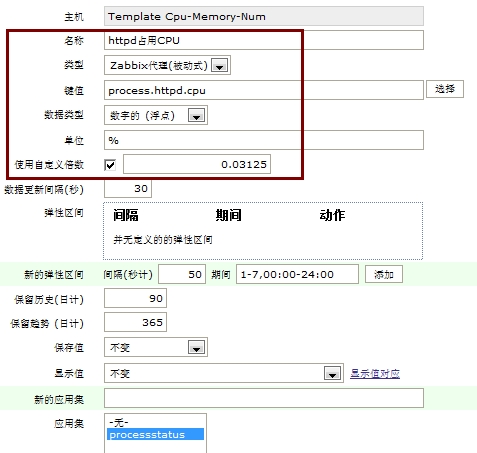
Task: Open the 显示值对应 link
Action: [375, 374]
